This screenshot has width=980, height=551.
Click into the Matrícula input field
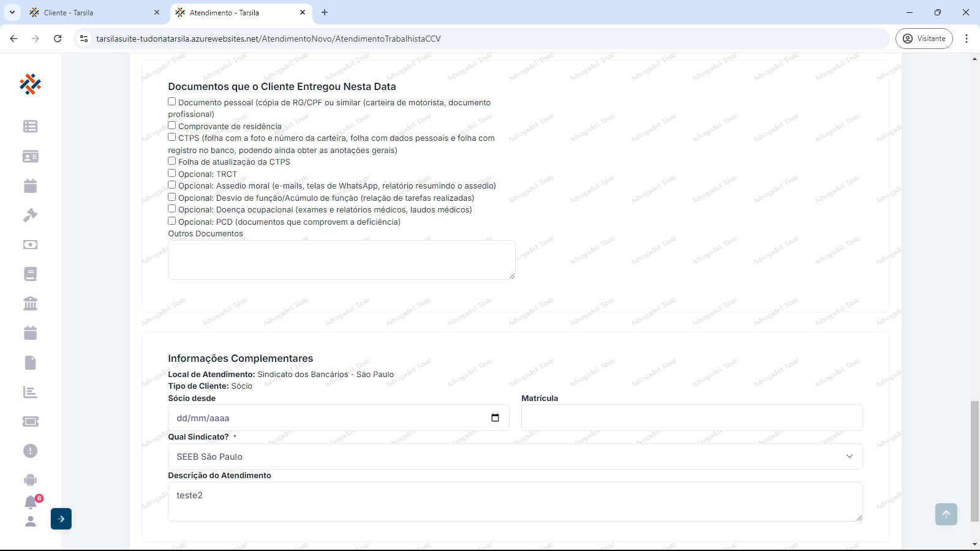692,418
